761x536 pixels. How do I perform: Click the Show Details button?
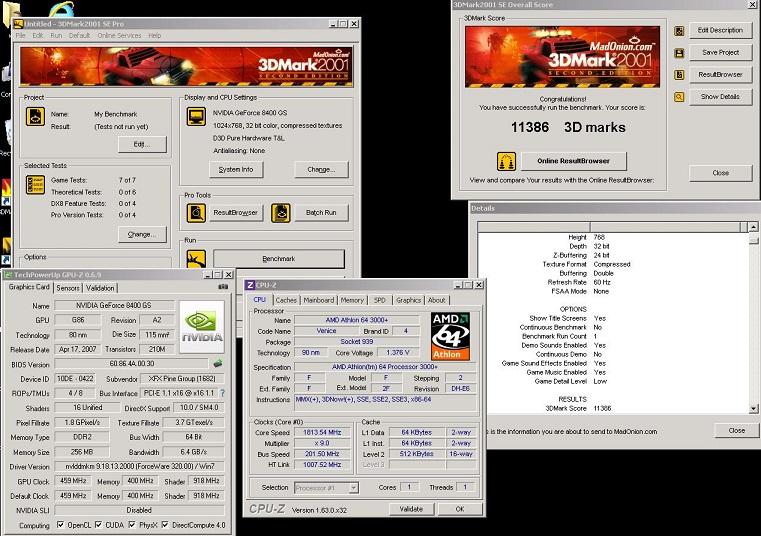(720, 97)
